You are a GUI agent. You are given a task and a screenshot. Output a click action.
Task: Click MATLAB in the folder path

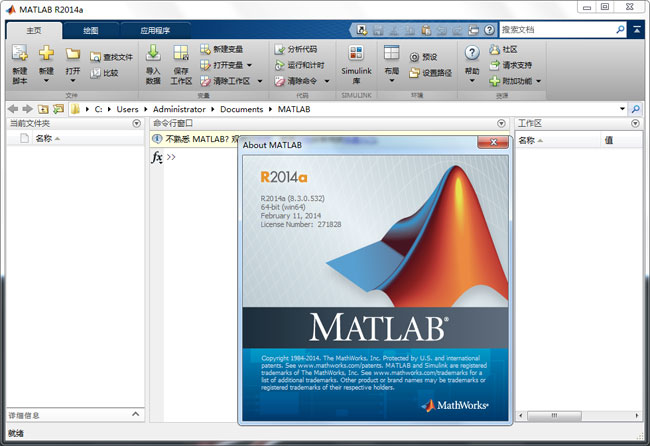click(x=294, y=109)
